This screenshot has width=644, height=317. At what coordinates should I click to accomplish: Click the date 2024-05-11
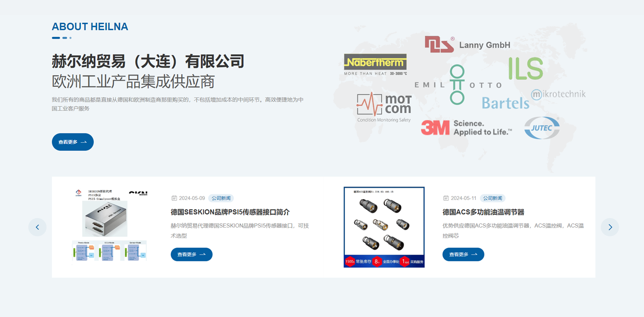463,198
